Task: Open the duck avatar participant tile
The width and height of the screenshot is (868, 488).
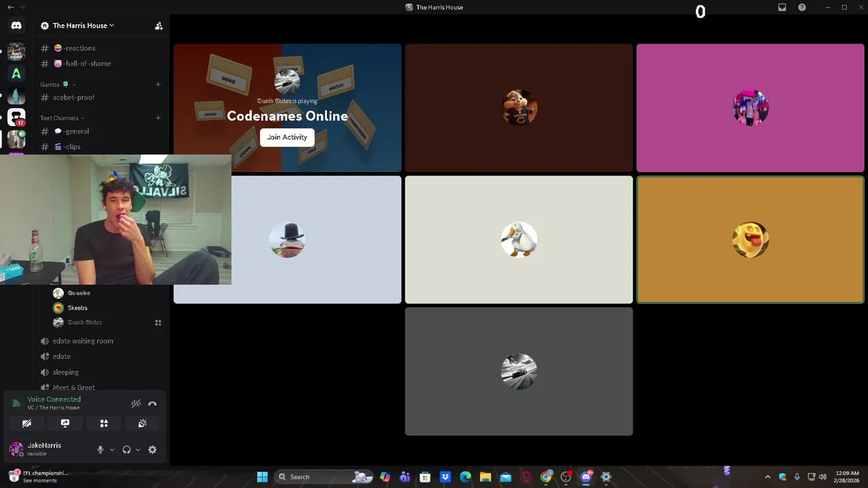Action: click(x=519, y=240)
